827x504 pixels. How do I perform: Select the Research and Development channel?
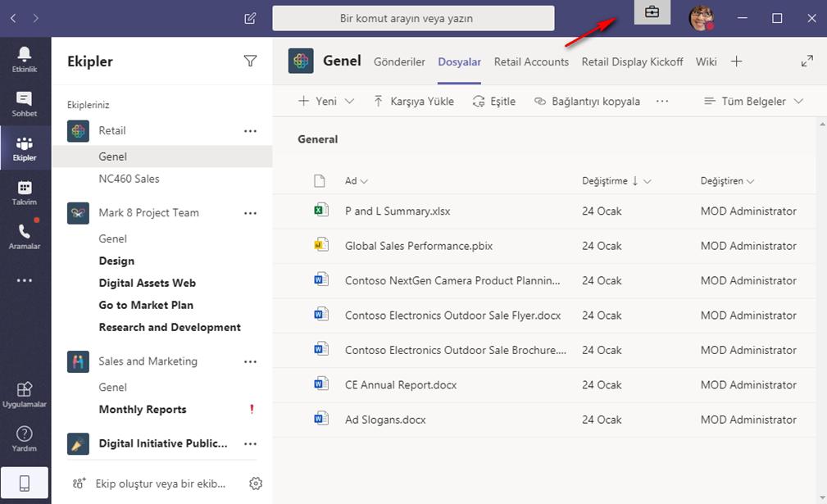click(170, 327)
